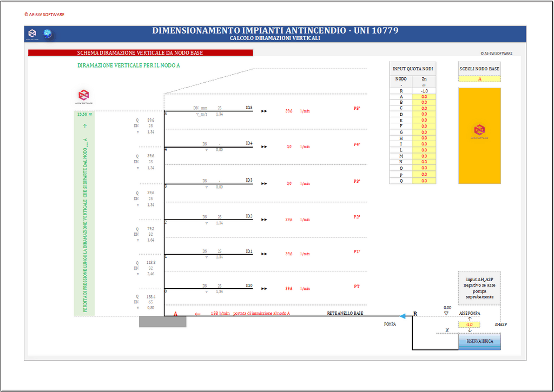Select the Zn input cell for node Q
The height and width of the screenshot is (392, 554).
tap(424, 181)
